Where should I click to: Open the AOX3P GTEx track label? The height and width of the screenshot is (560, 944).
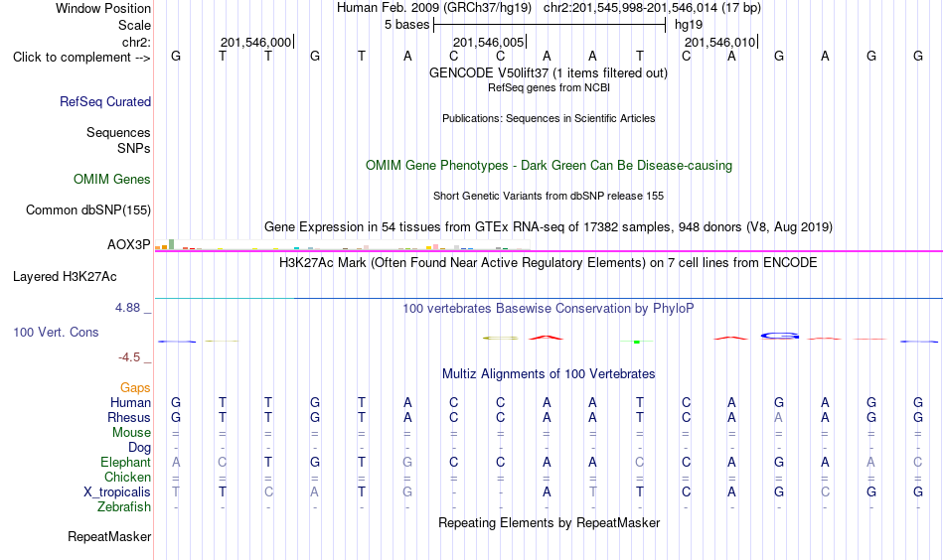[129, 245]
